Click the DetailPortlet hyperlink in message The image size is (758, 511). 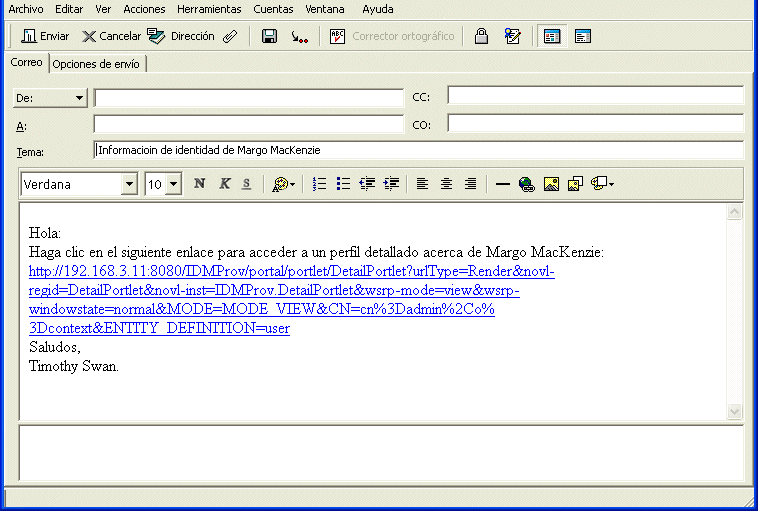pyautogui.click(x=291, y=300)
